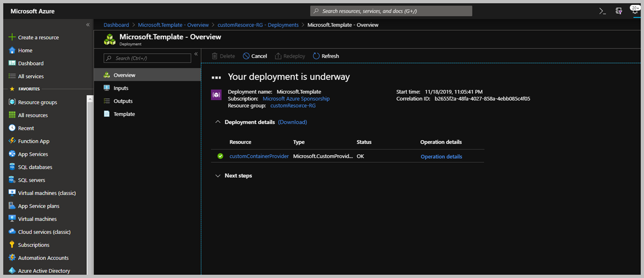The width and height of the screenshot is (644, 278).
Task: Click the Recent clock icon
Action: coord(12,128)
